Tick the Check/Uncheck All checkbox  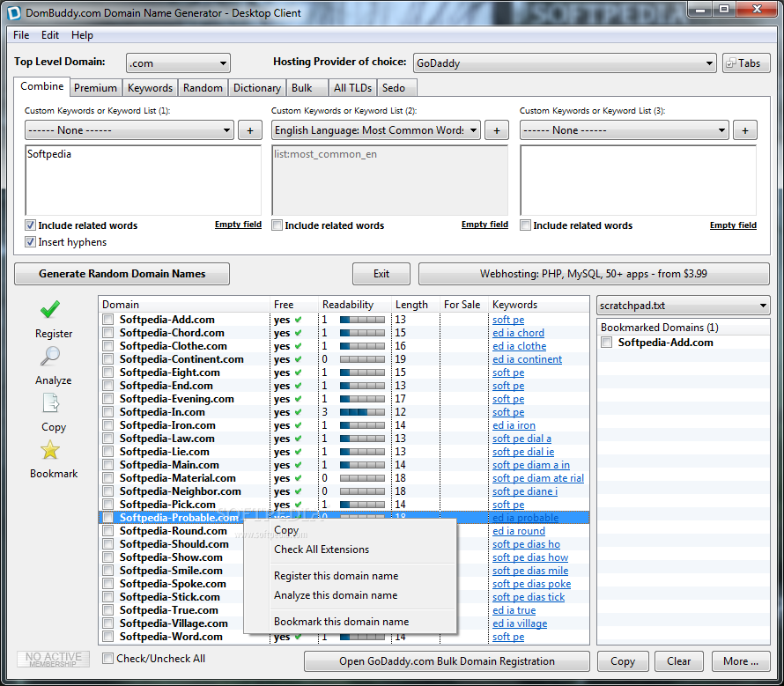tap(107, 659)
